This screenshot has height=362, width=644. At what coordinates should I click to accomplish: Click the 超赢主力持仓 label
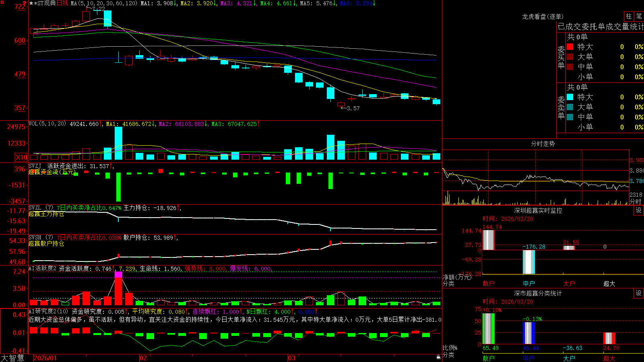(x=46, y=214)
